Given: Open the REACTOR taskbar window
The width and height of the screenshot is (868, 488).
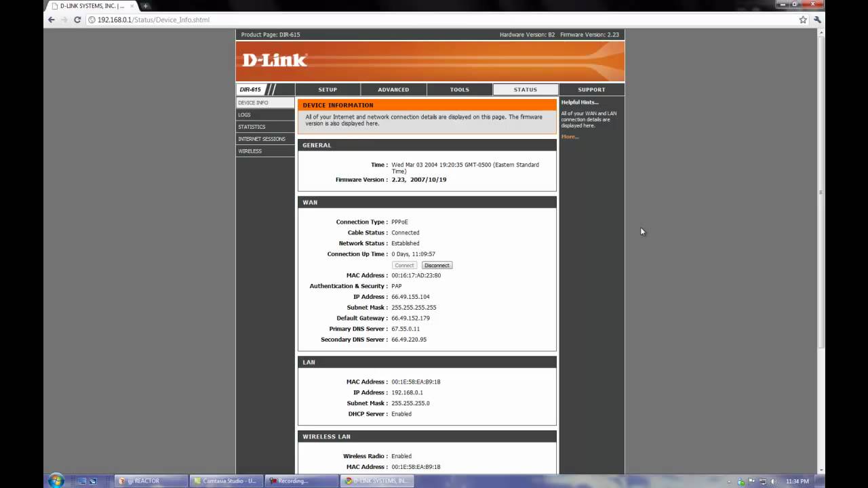Looking at the screenshot, I should coord(150,481).
